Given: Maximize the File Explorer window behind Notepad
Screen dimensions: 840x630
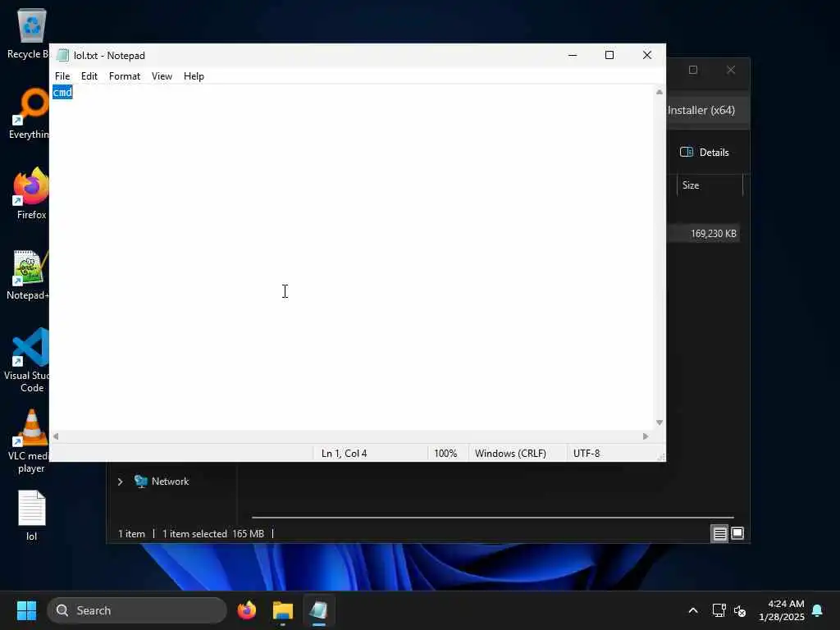Looking at the screenshot, I should click(x=692, y=70).
